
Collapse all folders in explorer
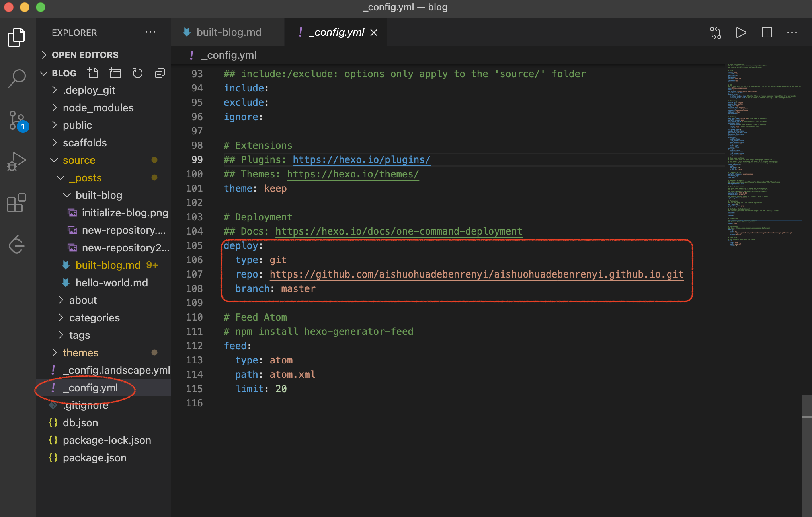coord(160,73)
